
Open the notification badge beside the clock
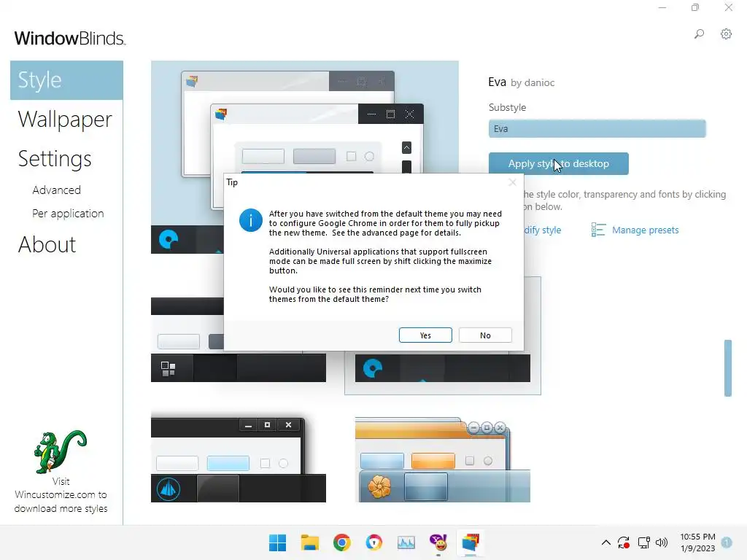pyautogui.click(x=727, y=542)
